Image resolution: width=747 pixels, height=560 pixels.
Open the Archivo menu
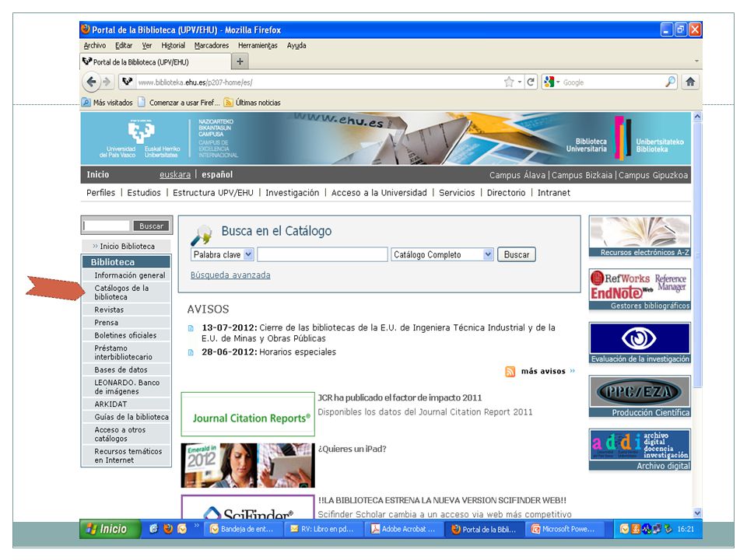click(x=95, y=45)
